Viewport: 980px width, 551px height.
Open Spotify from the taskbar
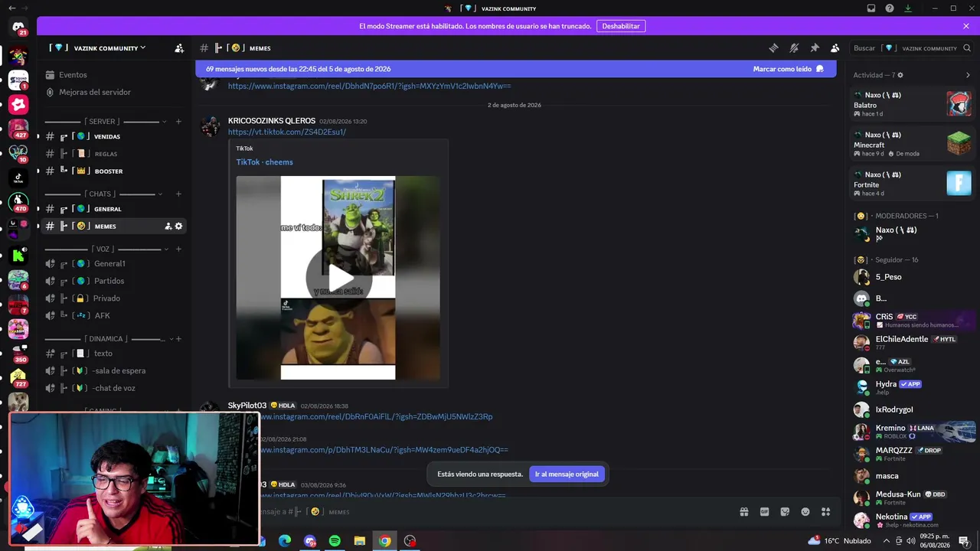(x=335, y=541)
